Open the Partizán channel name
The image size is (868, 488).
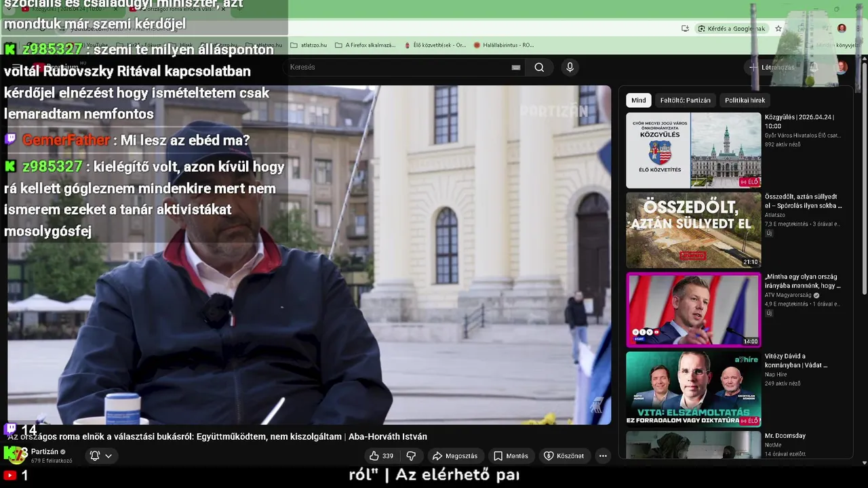tap(45, 452)
